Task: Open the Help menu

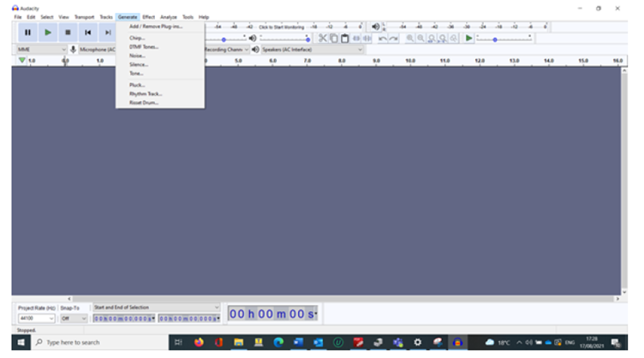Action: point(204,17)
